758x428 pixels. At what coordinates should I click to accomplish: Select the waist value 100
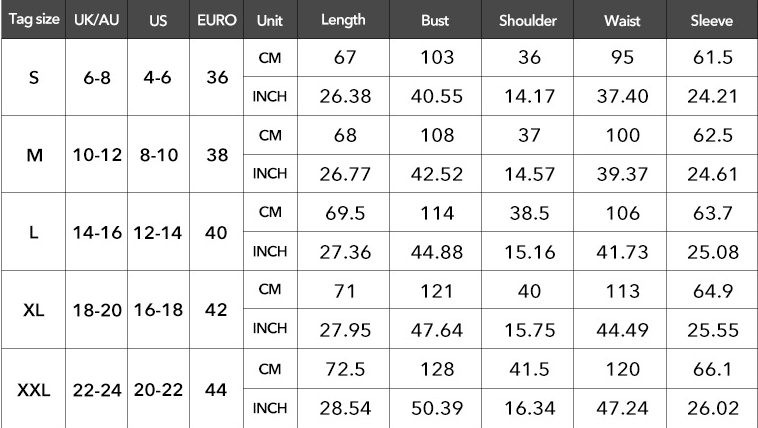pos(622,135)
